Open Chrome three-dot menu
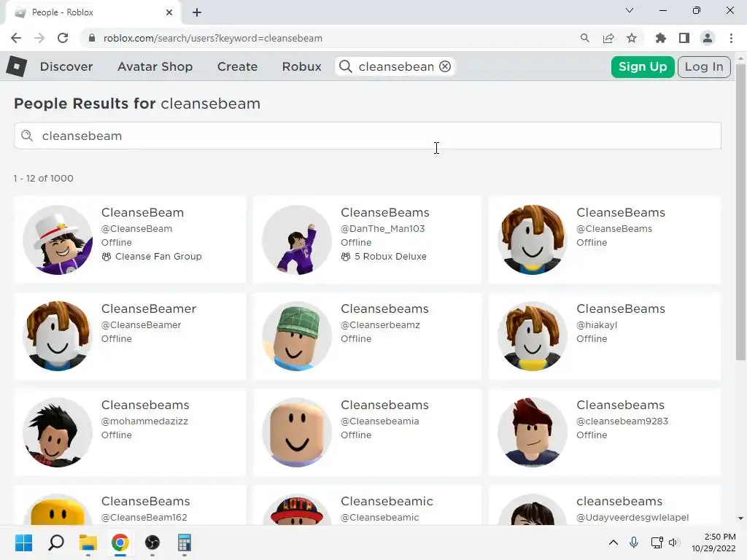747x560 pixels. pyautogui.click(x=731, y=38)
